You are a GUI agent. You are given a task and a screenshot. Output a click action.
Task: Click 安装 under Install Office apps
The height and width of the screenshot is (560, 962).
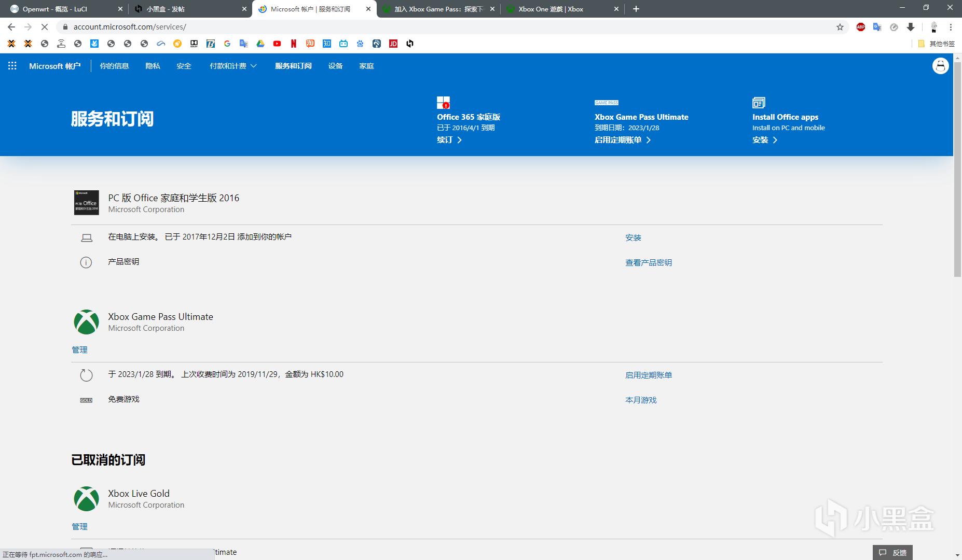(x=765, y=140)
